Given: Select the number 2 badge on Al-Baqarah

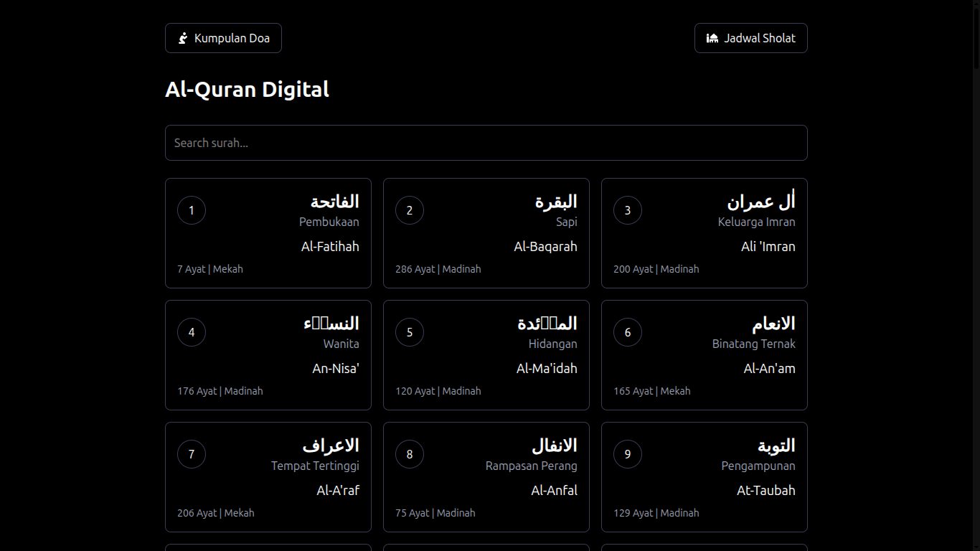Looking at the screenshot, I should tap(410, 210).
